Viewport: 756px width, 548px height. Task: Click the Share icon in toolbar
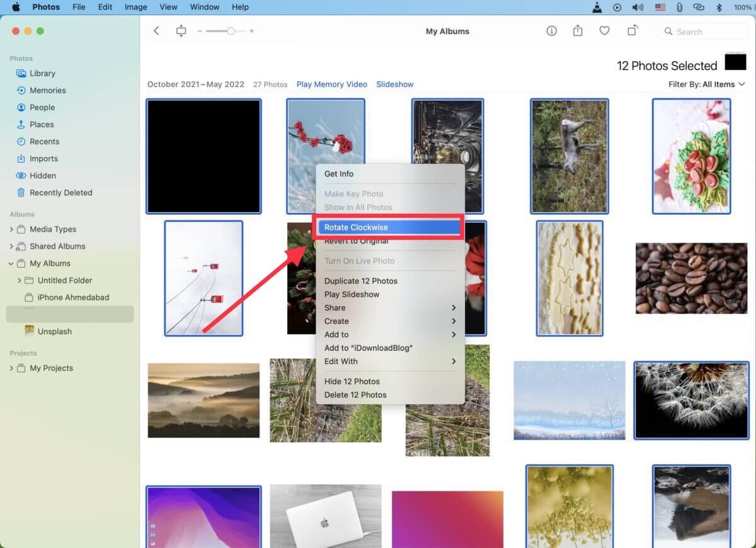[x=578, y=31]
